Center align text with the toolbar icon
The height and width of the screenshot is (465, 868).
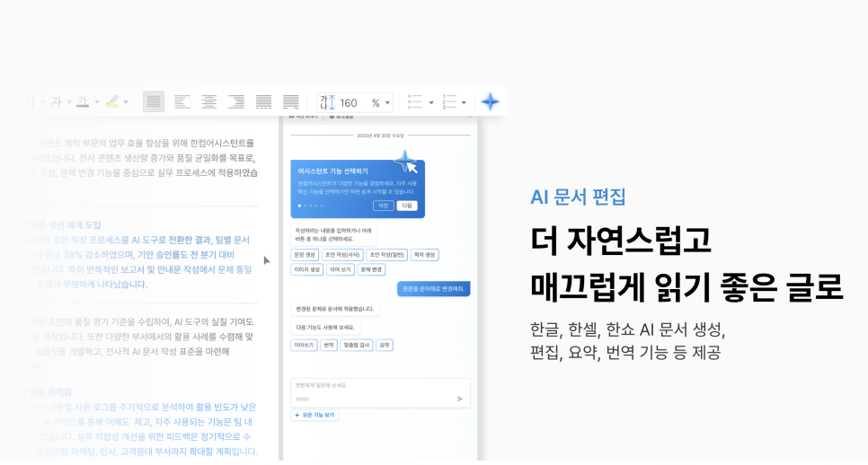coord(208,101)
